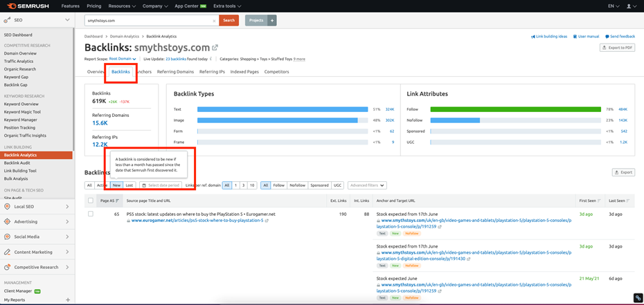Click the plus button next to Projects
Image resolution: width=644 pixels, height=305 pixels.
271,21
